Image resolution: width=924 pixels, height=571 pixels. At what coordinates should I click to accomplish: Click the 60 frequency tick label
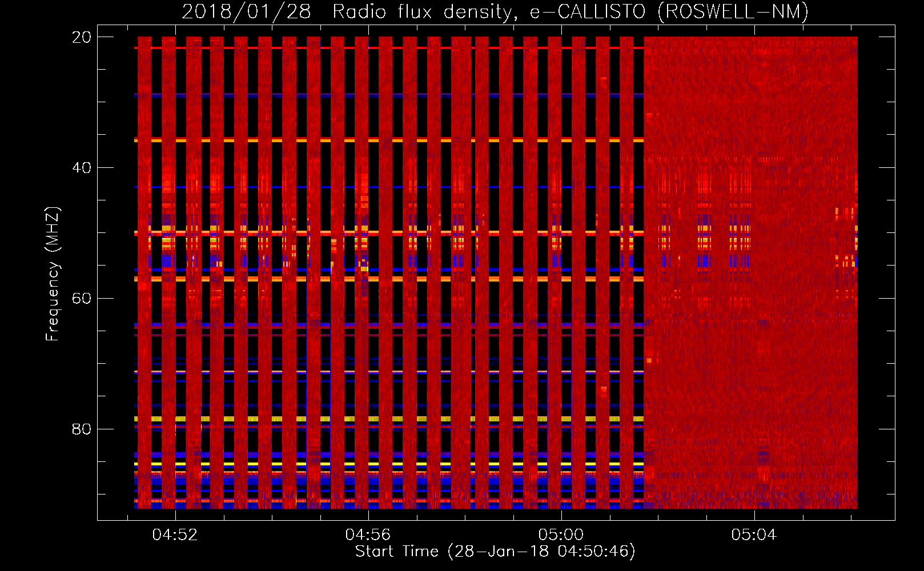[82, 299]
